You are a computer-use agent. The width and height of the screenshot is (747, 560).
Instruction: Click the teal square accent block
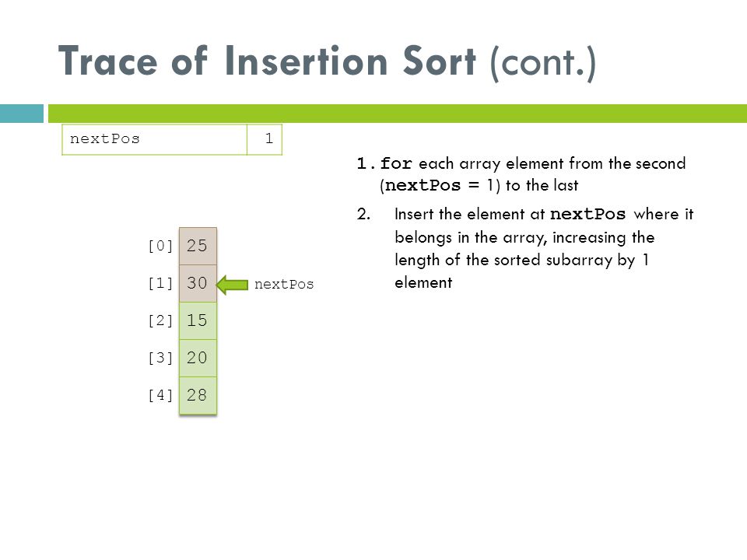22,114
